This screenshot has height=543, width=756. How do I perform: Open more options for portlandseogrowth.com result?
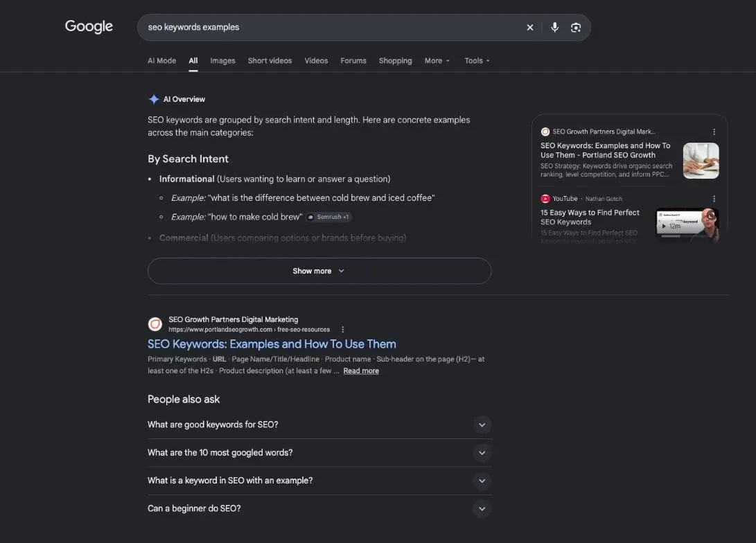[343, 330]
